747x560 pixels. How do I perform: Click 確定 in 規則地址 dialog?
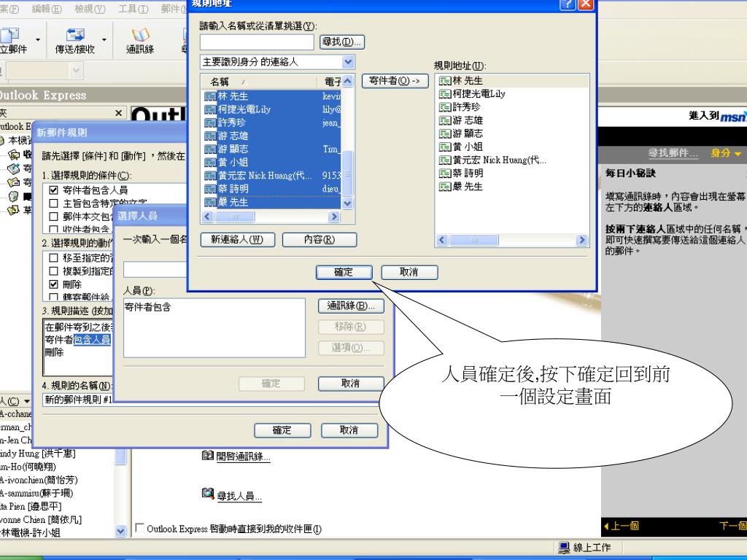click(x=344, y=273)
